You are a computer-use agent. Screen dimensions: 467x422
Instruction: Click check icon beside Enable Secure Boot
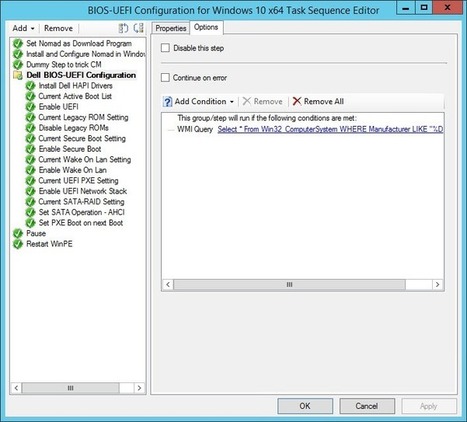30,149
